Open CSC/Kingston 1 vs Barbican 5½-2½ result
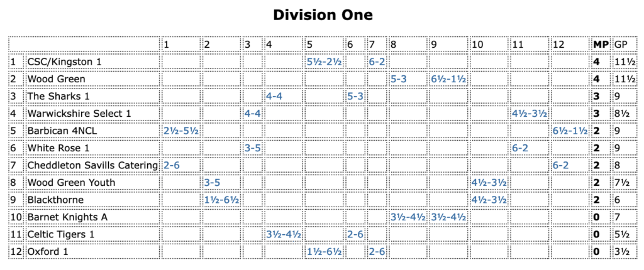Viewport: 644px width, 270px height. point(323,62)
